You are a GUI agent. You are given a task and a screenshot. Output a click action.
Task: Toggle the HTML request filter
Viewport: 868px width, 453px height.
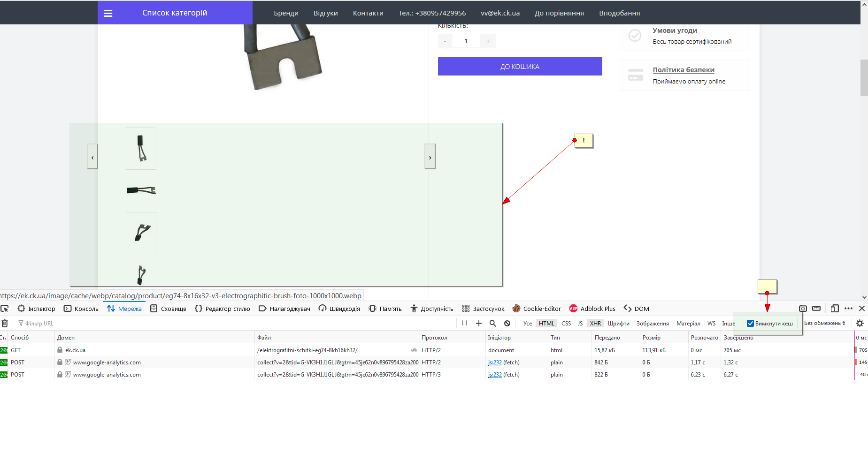click(546, 324)
